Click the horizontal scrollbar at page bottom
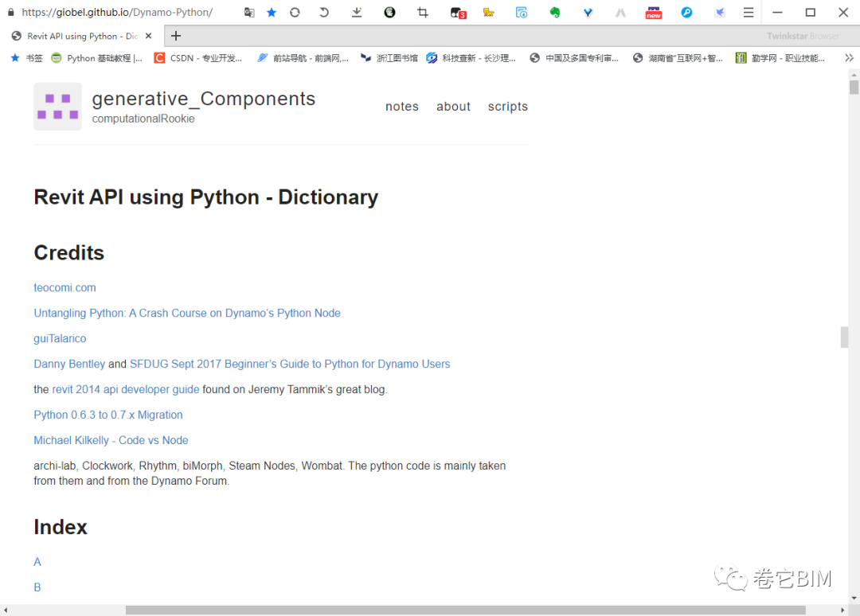860x616 pixels. click(x=465, y=610)
